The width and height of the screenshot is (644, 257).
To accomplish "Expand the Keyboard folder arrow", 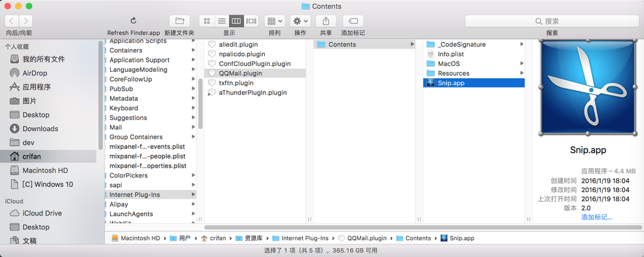I will pos(193,108).
